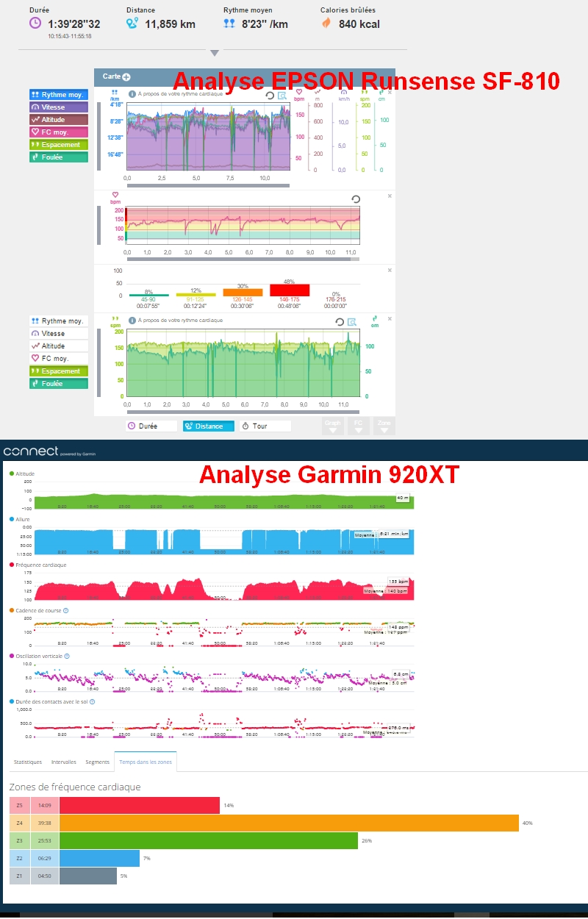Open info icon about heart rate, top chart

tap(132, 94)
